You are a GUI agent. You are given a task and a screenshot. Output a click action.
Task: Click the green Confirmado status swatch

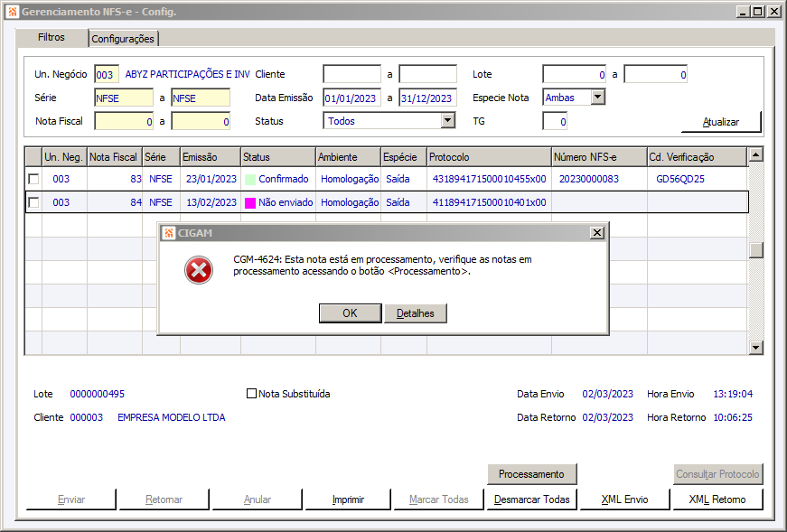pyautogui.click(x=250, y=179)
